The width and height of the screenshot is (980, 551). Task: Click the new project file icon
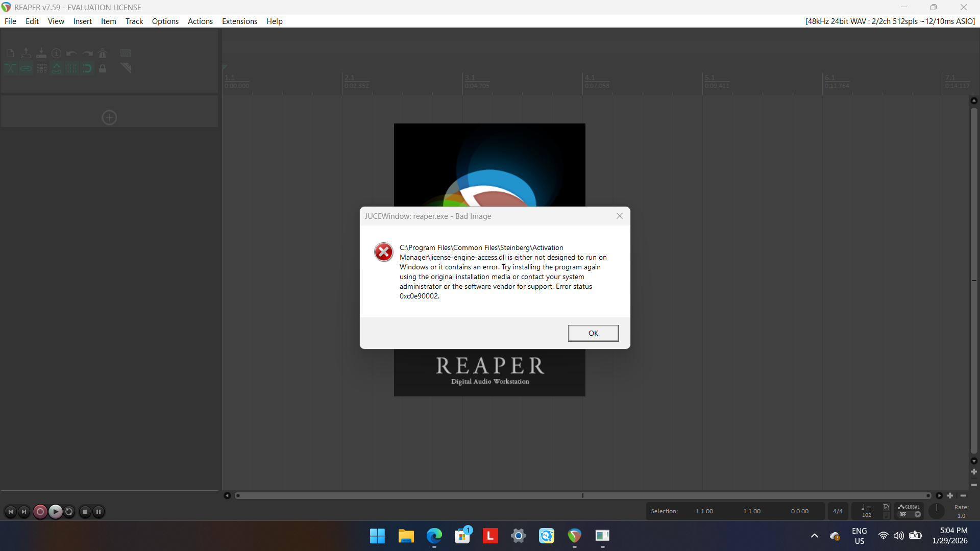click(x=11, y=53)
